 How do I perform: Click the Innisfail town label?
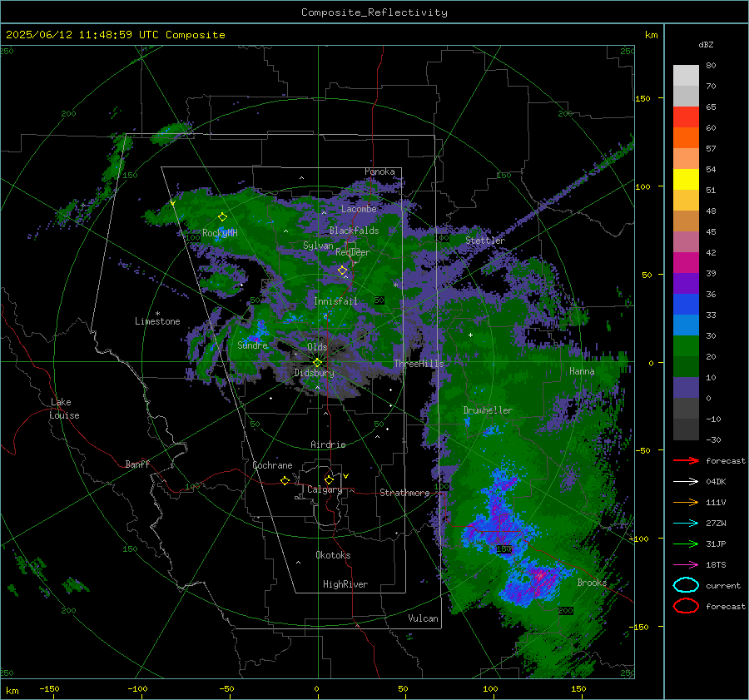pos(335,301)
